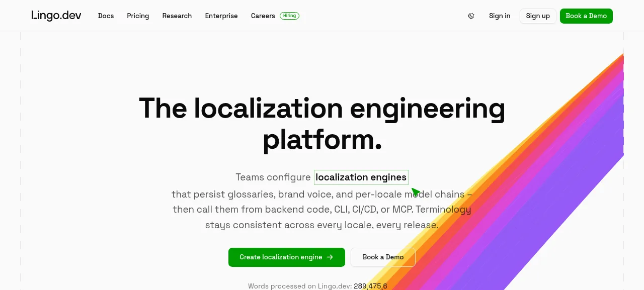Image resolution: width=644 pixels, height=290 pixels.
Task: Visit the Careers link
Action: pyautogui.click(x=263, y=16)
